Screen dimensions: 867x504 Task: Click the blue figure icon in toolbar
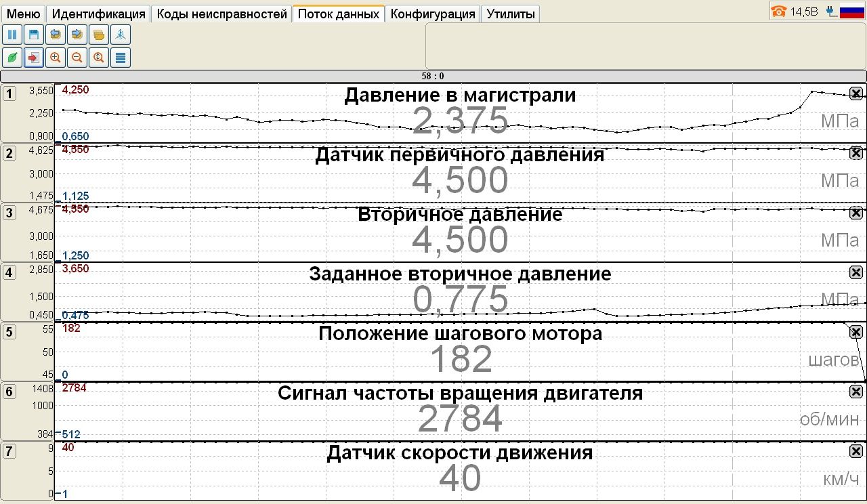pyautogui.click(x=121, y=35)
